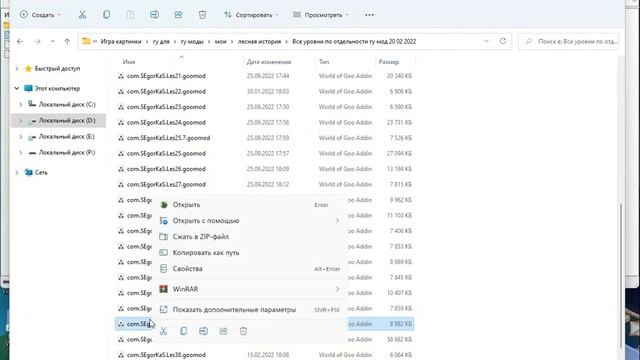Click the search box field
This screenshot has width=640, height=360.
click(x=569, y=41)
